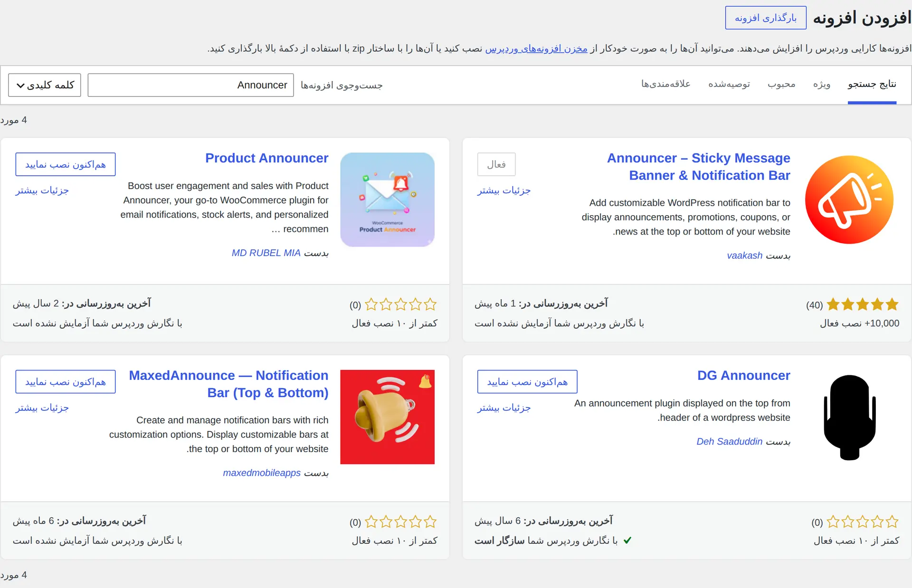Click the MaxedAnnounce bell plugin icon

[x=388, y=417]
